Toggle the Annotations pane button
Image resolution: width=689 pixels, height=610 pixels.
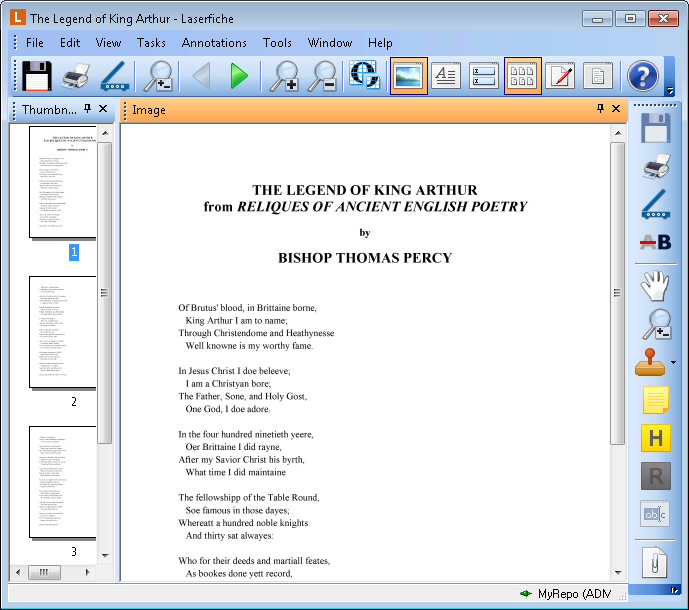(560, 76)
